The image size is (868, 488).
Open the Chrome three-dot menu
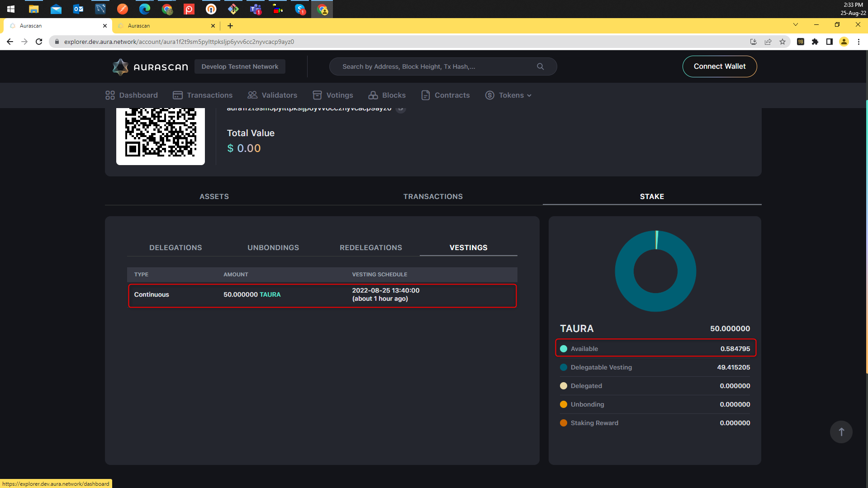point(859,42)
